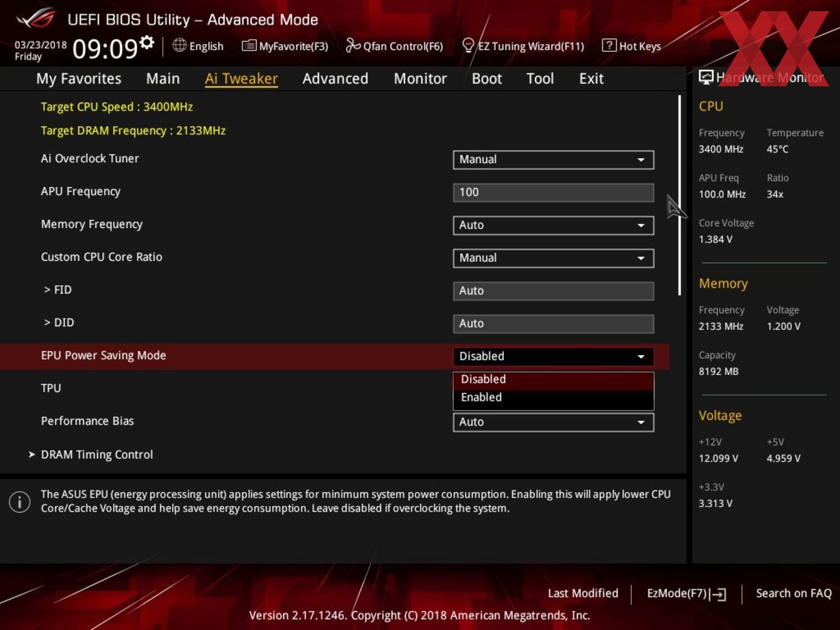Viewport: 840px width, 630px height.
Task: Open clock settings gear icon
Action: tap(147, 42)
